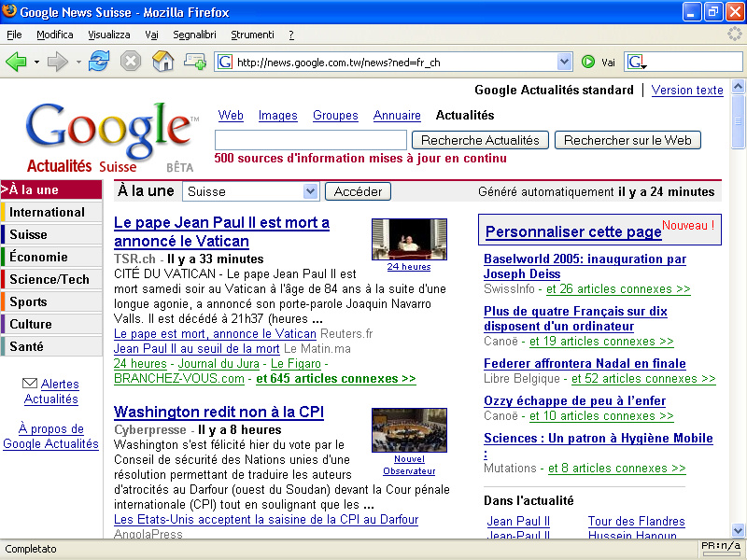This screenshot has width=747, height=560.
Task: Open the Web link above search box
Action: tap(231, 115)
